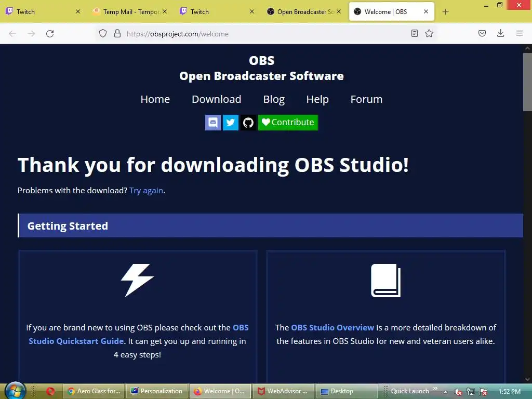Open the OBS GitHub icon link

point(248,122)
